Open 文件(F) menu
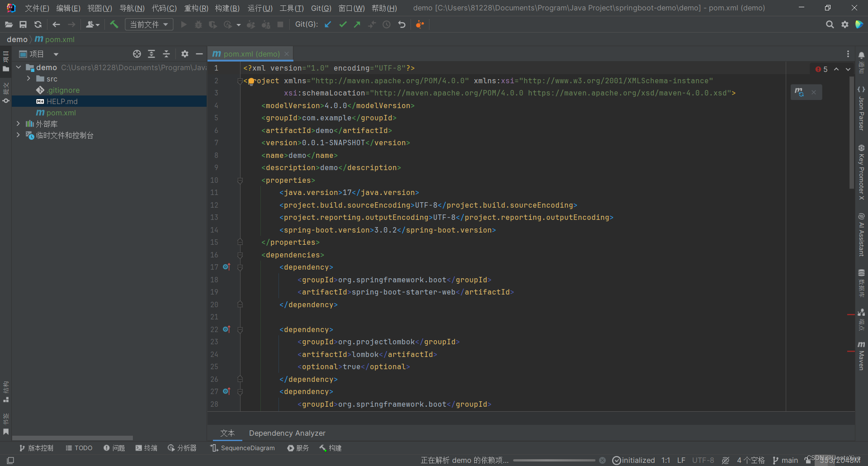Screen dimensions: 868x466 pos(37,8)
